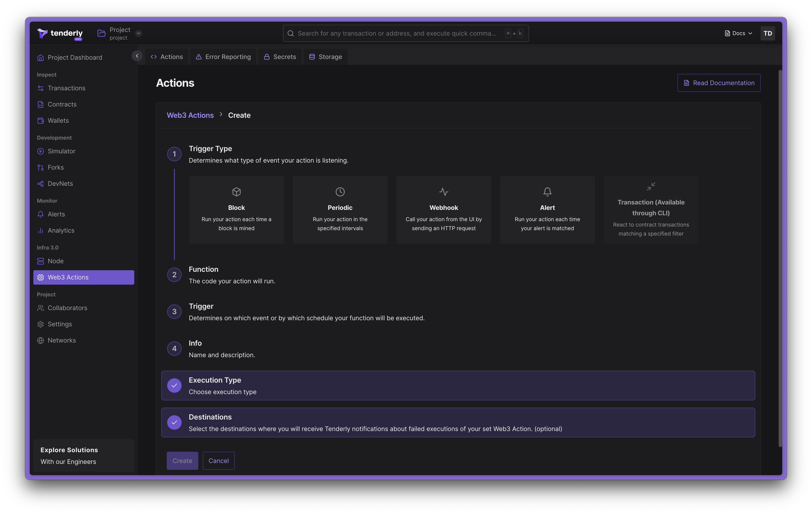Open Explore Solutions with our Engineers
This screenshot has width=812, height=513.
(x=84, y=455)
